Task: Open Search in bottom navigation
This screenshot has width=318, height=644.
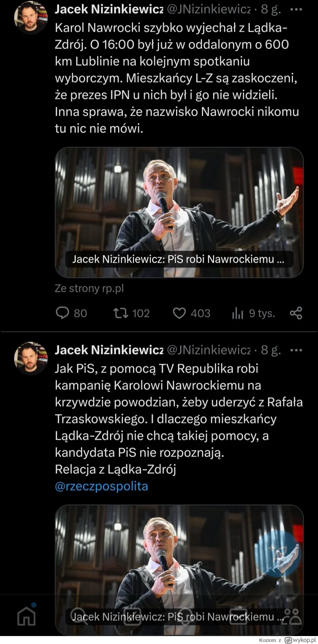Action: pos(79,616)
